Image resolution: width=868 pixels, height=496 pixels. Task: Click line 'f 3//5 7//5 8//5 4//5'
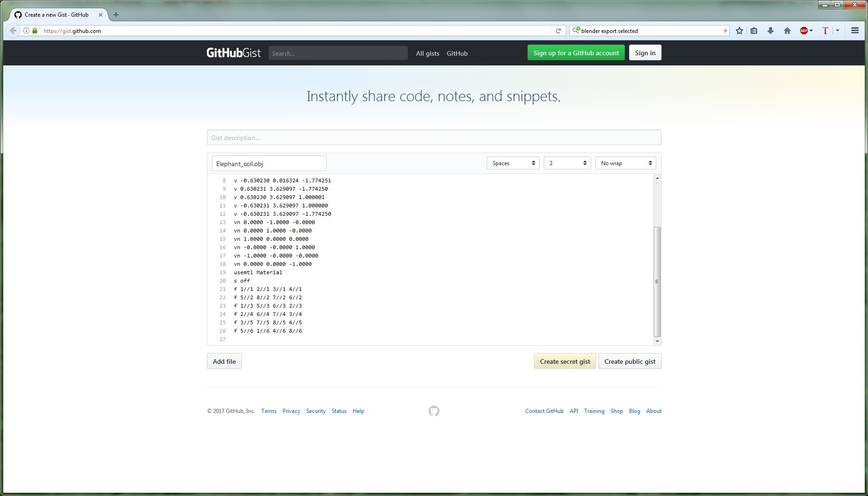click(268, 322)
